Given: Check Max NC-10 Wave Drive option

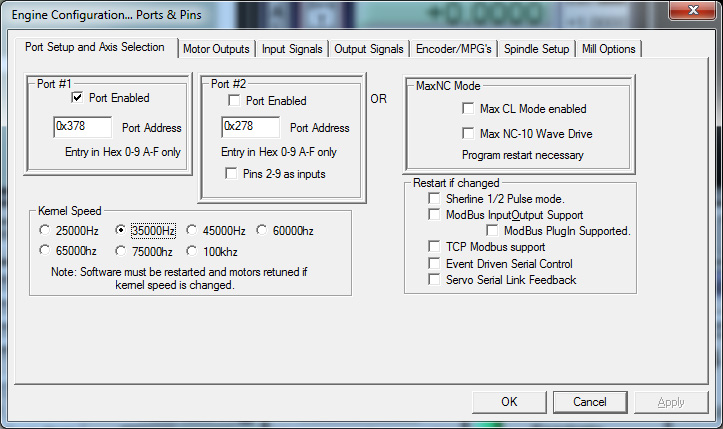Looking at the screenshot, I should pyautogui.click(x=467, y=133).
